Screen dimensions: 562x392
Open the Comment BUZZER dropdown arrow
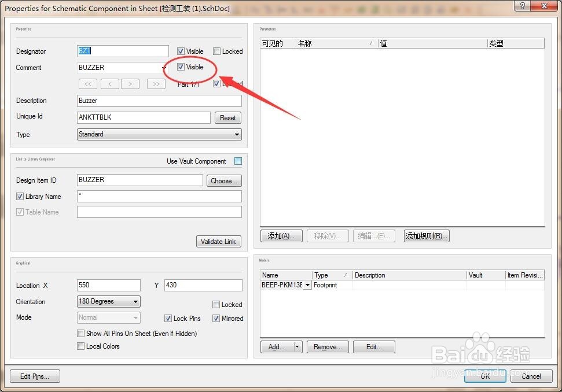pos(163,67)
